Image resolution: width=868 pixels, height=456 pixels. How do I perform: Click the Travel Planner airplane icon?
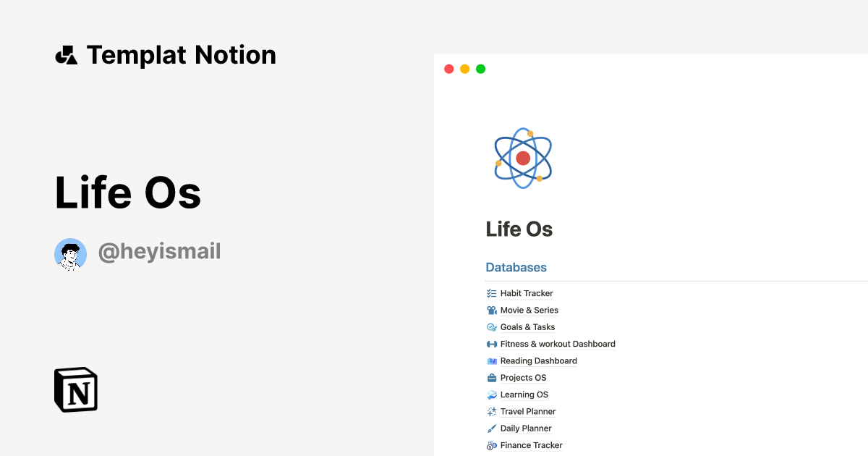click(x=493, y=411)
